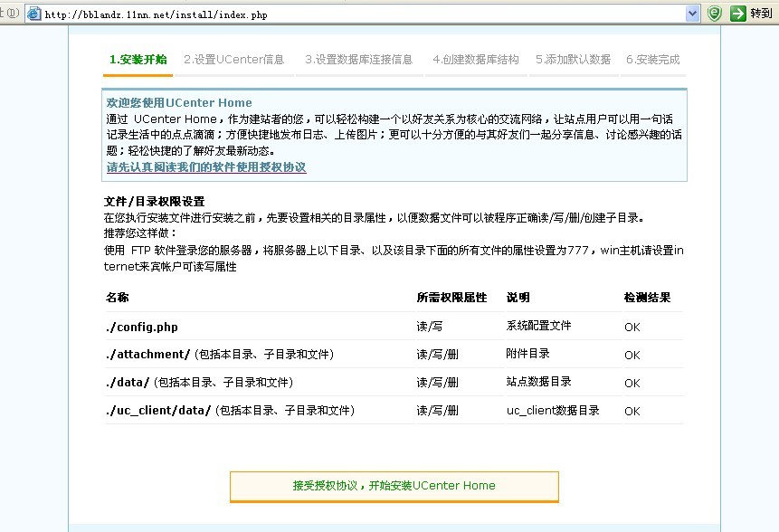Image resolution: width=779 pixels, height=532 pixels.
Task: Click the ./uc_client/data/ directory name
Action: [x=158, y=410]
